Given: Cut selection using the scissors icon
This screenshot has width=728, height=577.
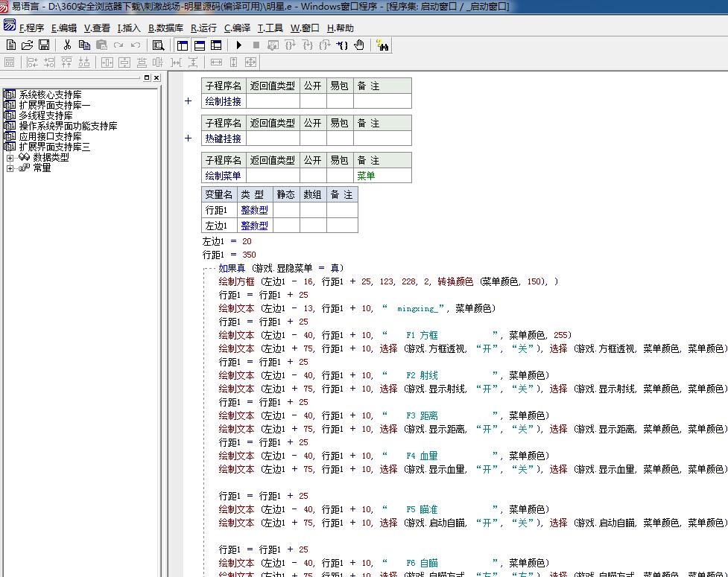Looking at the screenshot, I should (x=67, y=45).
